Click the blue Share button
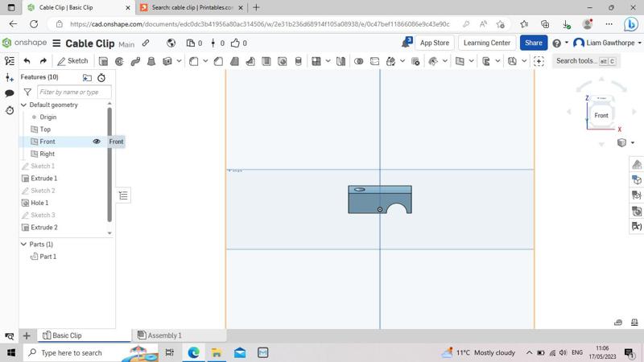The width and height of the screenshot is (644, 362). point(533,43)
